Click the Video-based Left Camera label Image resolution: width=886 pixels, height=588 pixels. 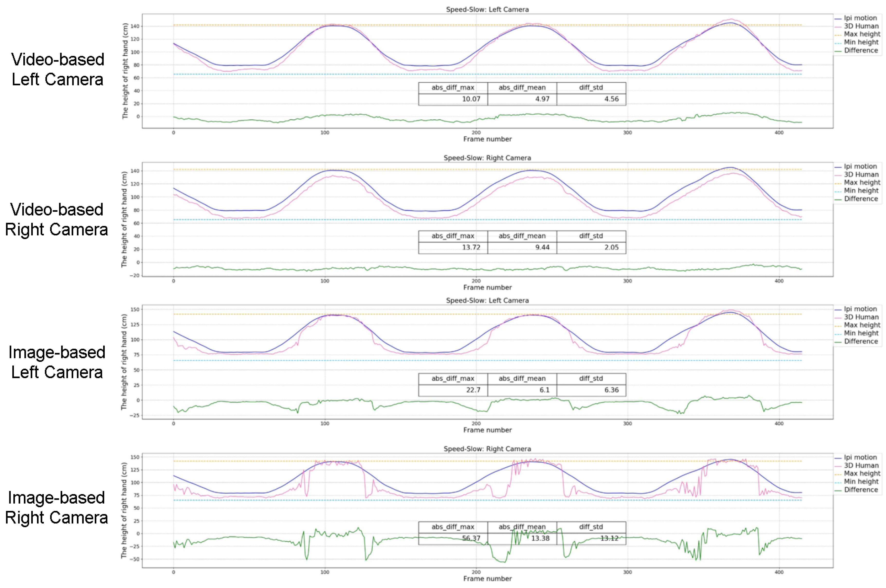click(x=57, y=69)
